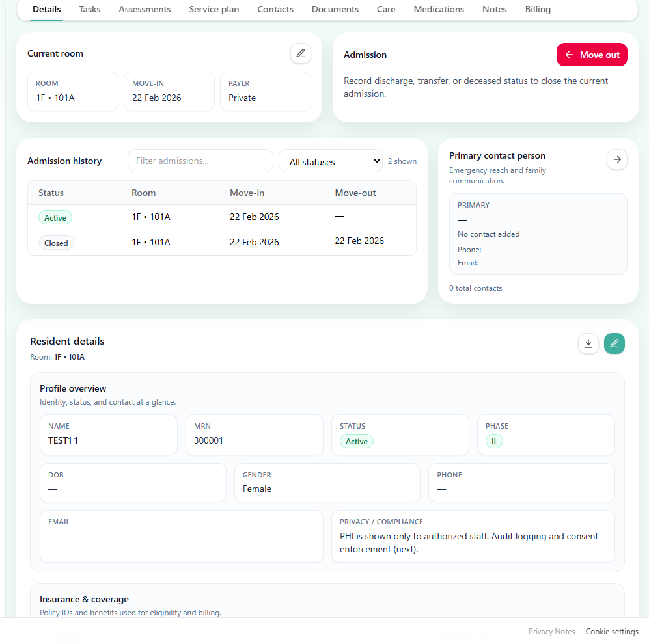Go to the Contacts tab
The width and height of the screenshot is (649, 644).
point(275,9)
